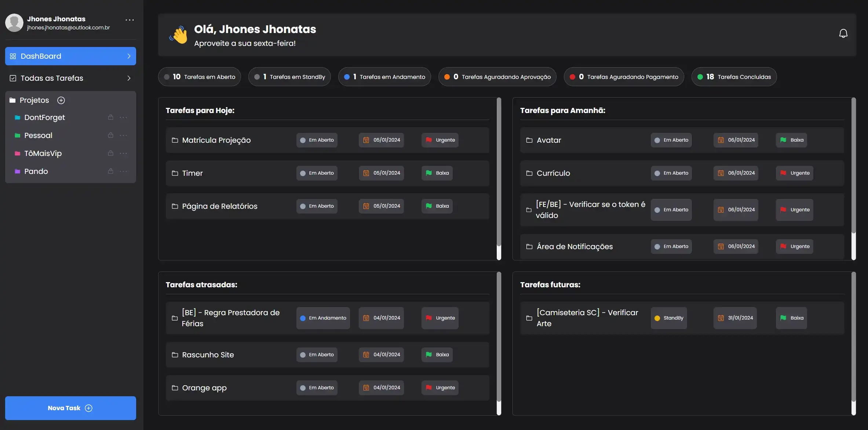This screenshot has height=430, width=868.
Task: Click the lock icon for DontForget project
Action: point(110,117)
